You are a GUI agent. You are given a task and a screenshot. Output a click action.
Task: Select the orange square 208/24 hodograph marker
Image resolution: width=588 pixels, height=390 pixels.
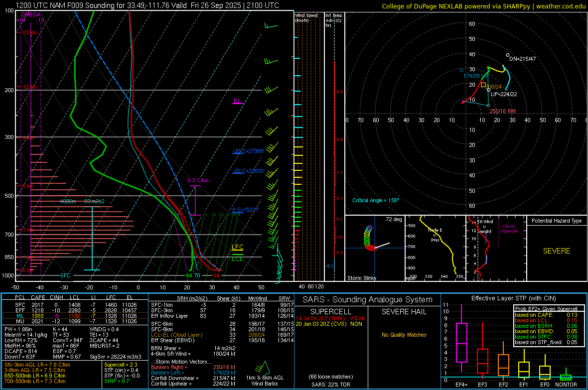click(x=483, y=85)
